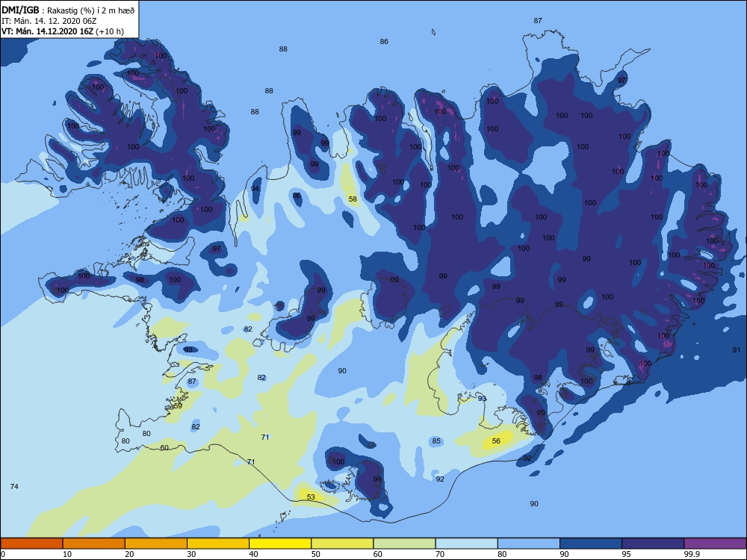Image resolution: width=747 pixels, height=560 pixels.
Task: Select the humidity value 56 in the yellow patch
Action: point(496,441)
